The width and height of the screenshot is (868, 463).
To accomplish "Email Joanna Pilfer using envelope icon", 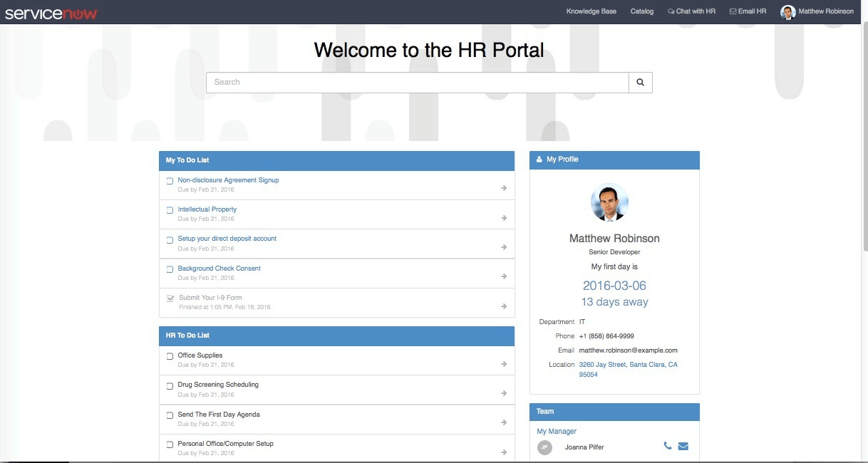I will 683,447.
